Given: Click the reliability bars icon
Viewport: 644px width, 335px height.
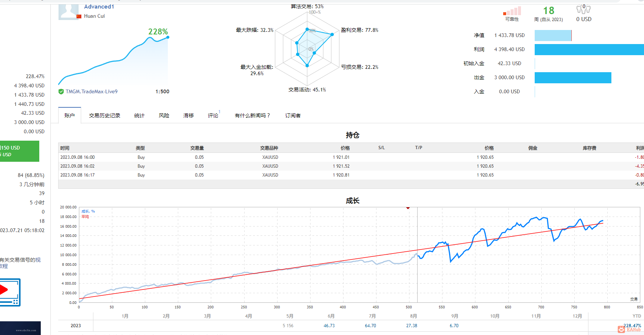Looking at the screenshot, I should click(x=512, y=11).
